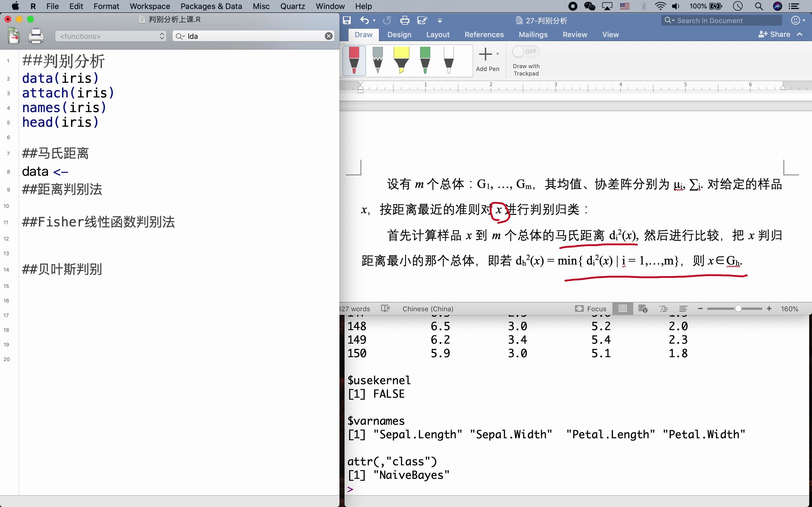Screen dimensions: 812x507
Task: Click the Print icon in Word's toolbar
Action: (405, 21)
